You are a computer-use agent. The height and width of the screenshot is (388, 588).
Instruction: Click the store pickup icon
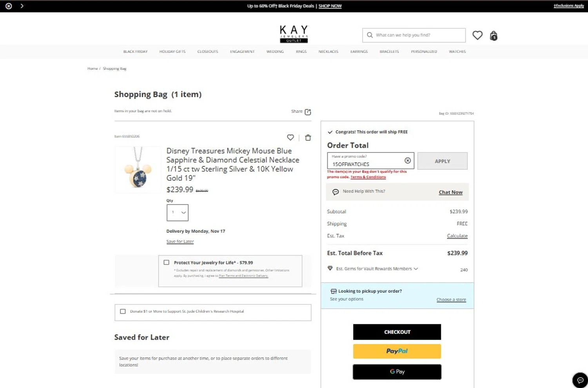tap(334, 291)
